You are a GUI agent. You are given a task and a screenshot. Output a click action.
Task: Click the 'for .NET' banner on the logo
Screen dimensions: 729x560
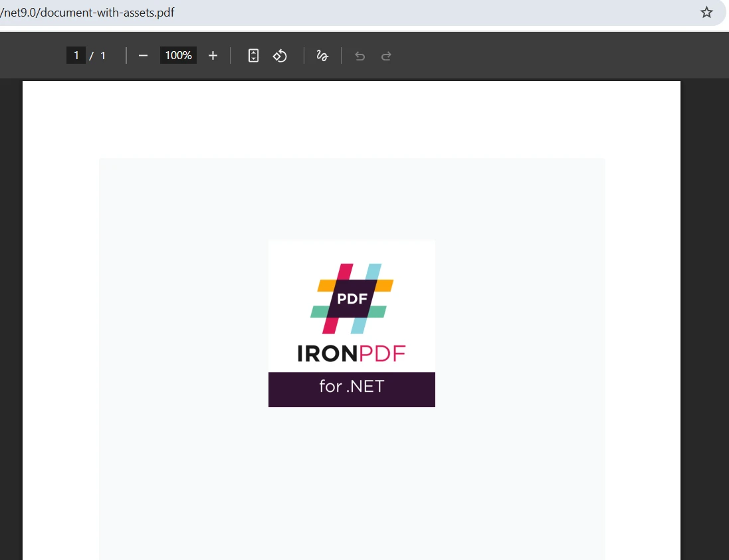point(352,386)
